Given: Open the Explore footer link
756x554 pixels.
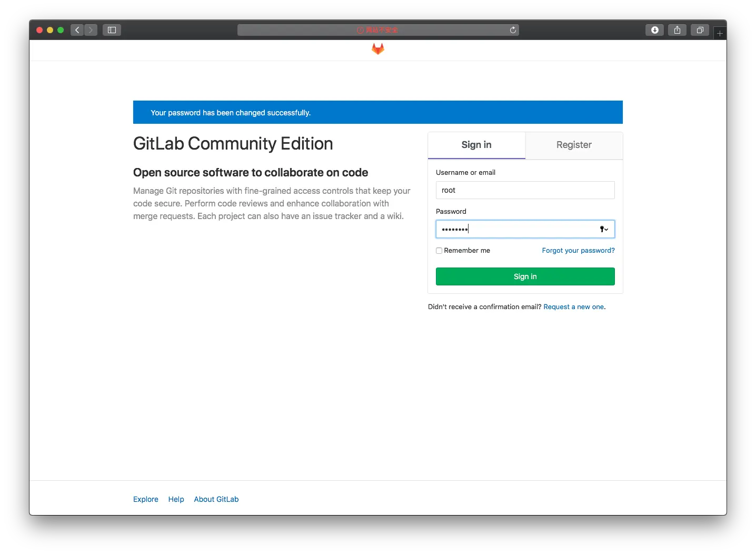Looking at the screenshot, I should pyautogui.click(x=146, y=499).
